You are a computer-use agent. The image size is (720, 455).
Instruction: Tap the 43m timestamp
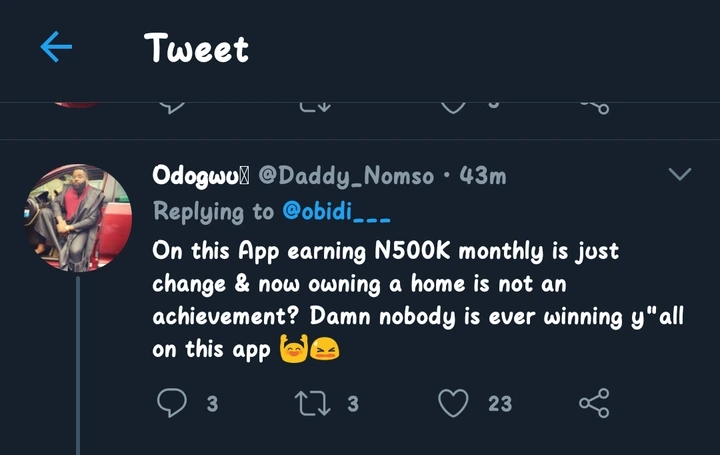[482, 176]
